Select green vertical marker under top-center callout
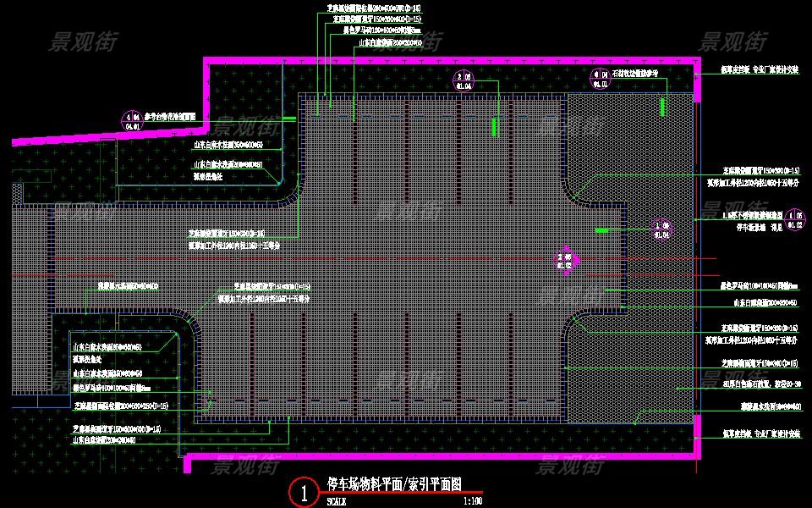 [x=495, y=125]
